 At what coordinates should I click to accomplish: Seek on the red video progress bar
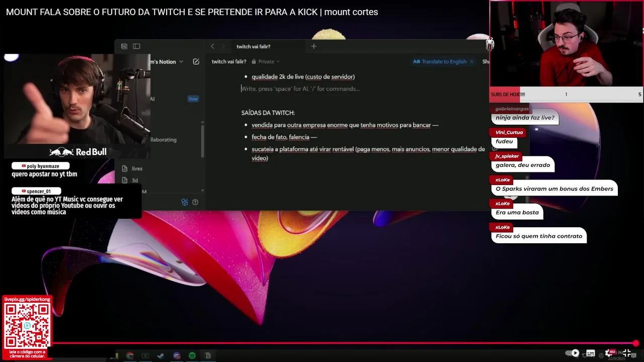[x=344, y=343]
